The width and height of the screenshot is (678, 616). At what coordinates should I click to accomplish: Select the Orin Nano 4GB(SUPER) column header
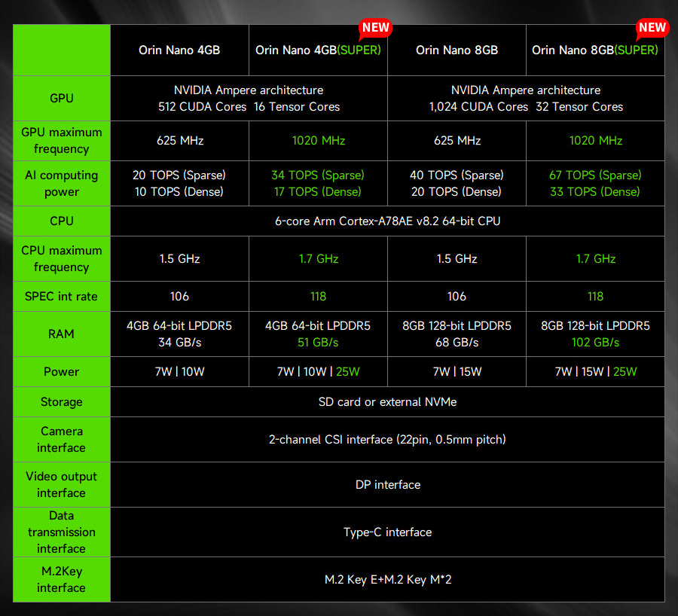click(318, 50)
